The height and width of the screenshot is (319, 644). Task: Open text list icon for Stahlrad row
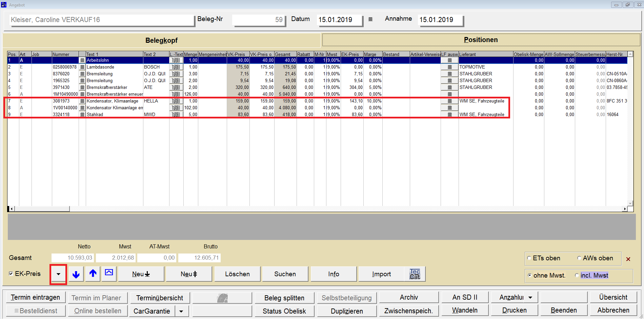(82, 115)
